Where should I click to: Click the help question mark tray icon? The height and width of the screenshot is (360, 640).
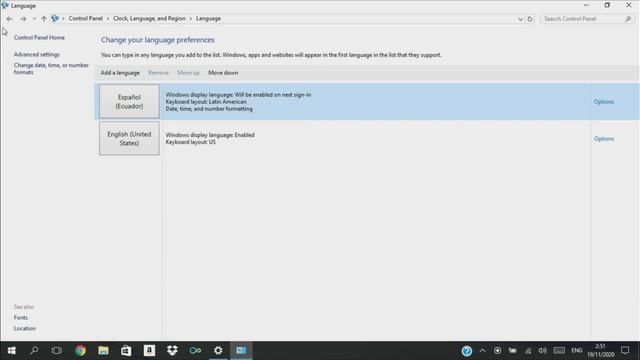467,351
